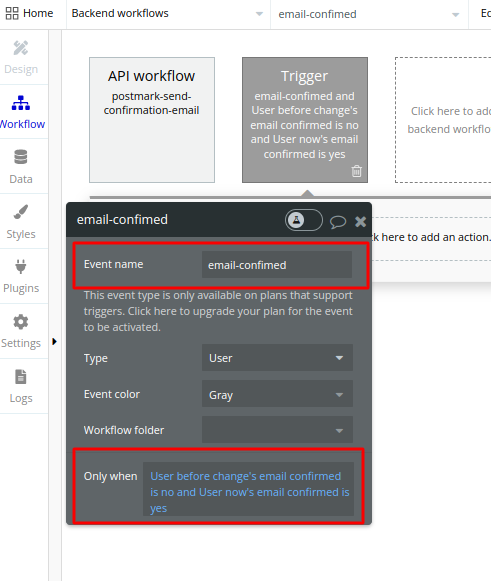
Task: Click the Only when label
Action: pos(110,476)
